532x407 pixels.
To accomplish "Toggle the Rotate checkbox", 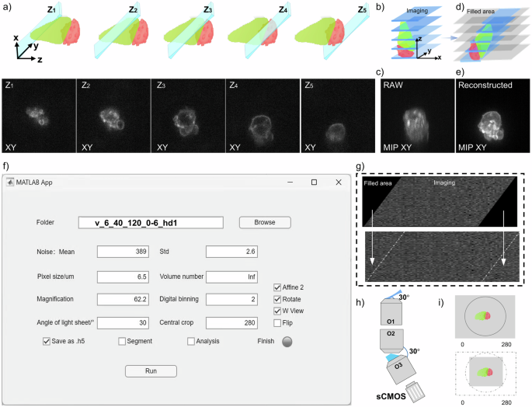I will click(277, 299).
